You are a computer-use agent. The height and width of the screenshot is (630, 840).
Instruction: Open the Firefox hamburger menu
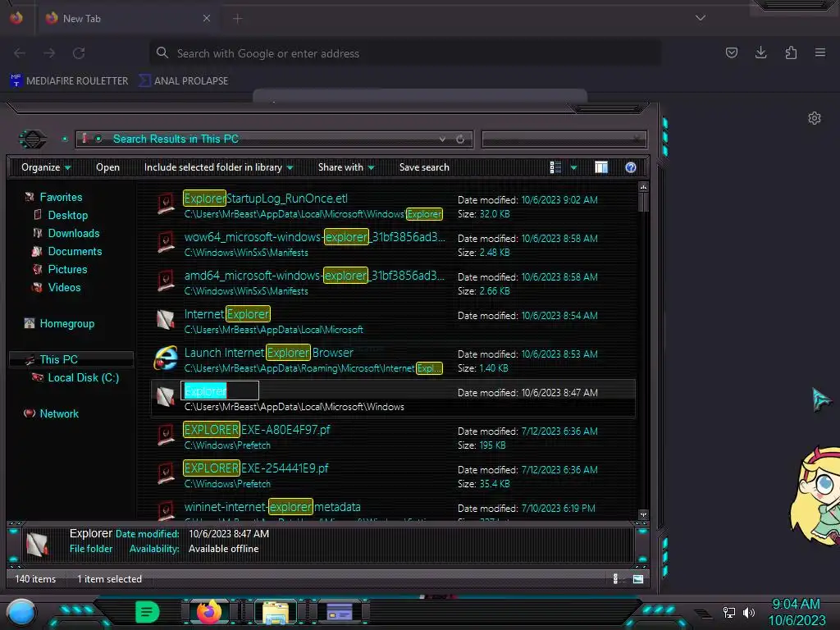tap(820, 52)
